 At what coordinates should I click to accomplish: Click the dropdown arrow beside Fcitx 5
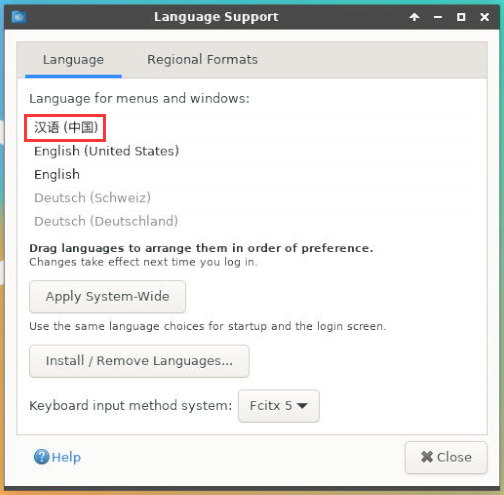point(302,406)
